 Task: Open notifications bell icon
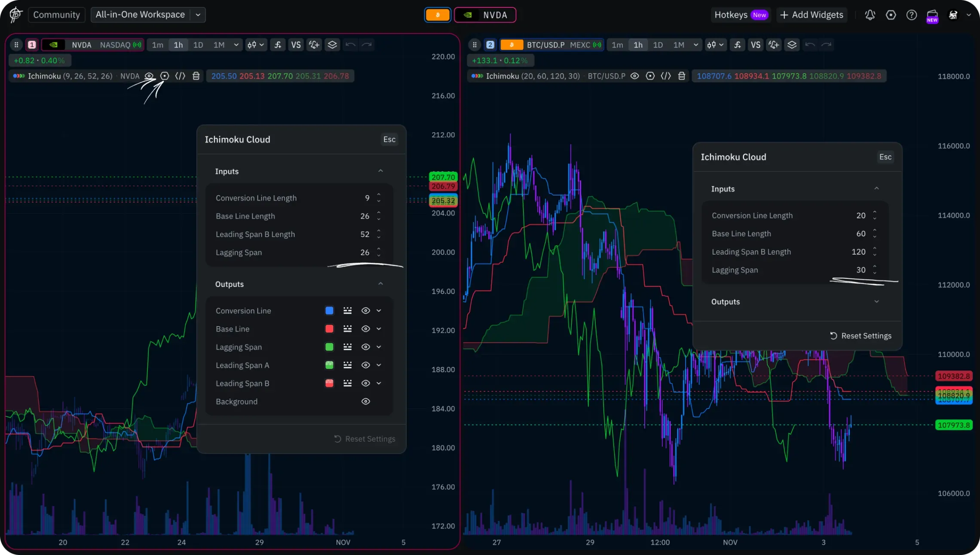coord(870,15)
